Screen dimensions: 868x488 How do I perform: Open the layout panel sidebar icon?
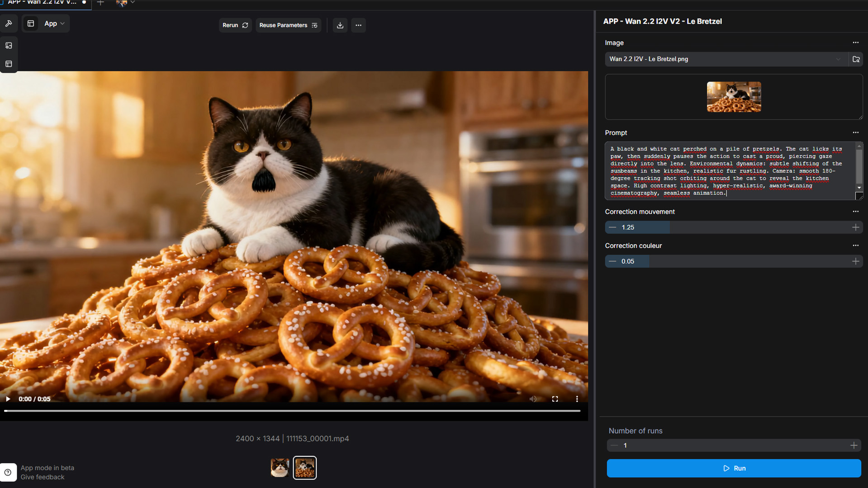[x=9, y=64]
